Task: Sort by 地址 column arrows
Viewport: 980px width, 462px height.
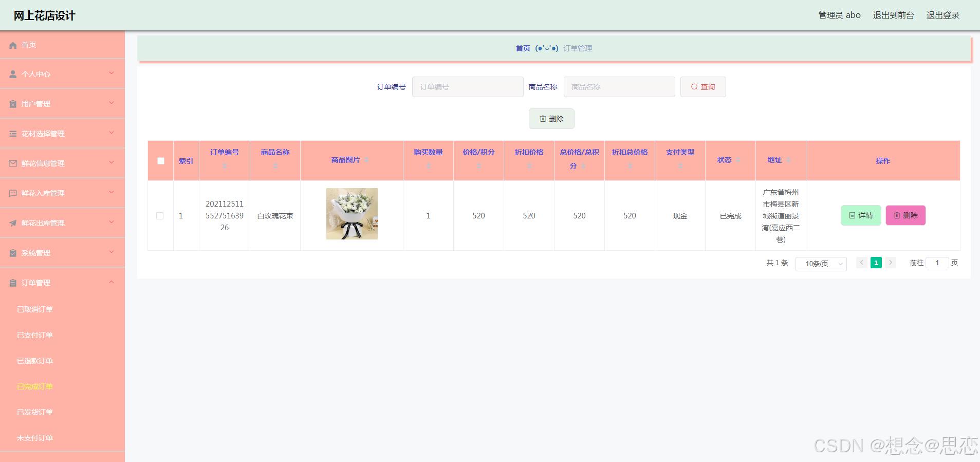Action: (x=788, y=160)
